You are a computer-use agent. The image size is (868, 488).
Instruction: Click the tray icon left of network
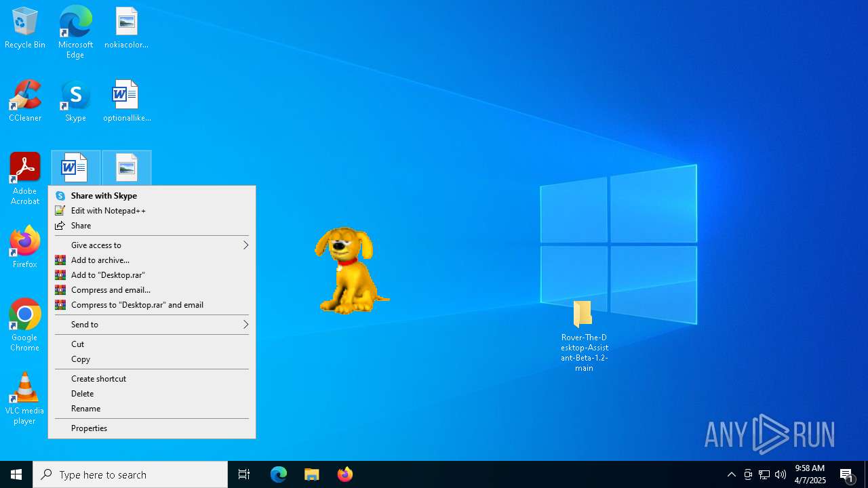748,474
